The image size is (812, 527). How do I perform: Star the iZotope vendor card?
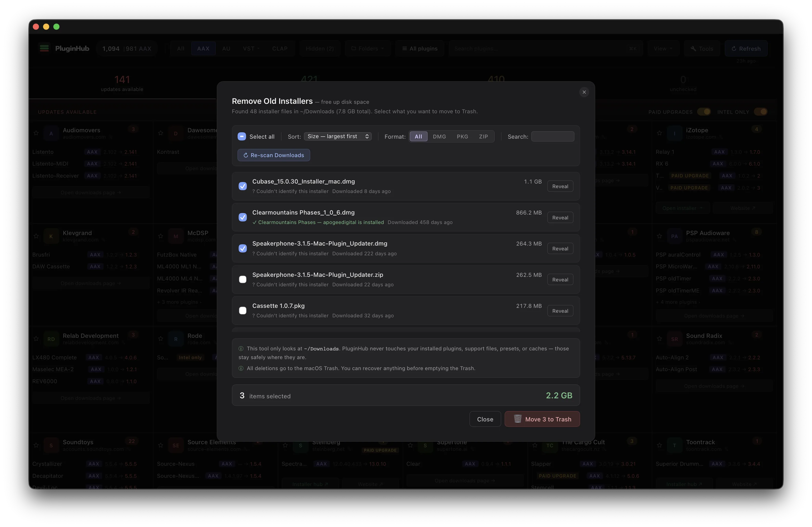pos(659,133)
